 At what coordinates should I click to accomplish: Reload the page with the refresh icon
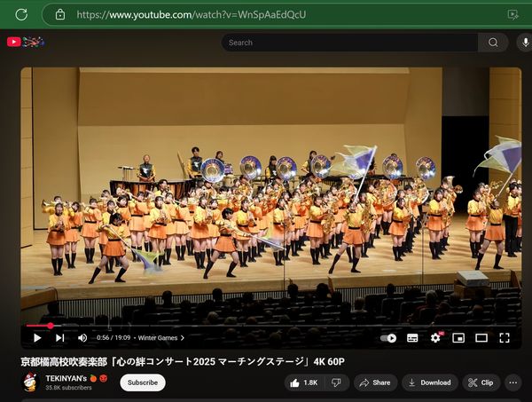click(x=21, y=14)
